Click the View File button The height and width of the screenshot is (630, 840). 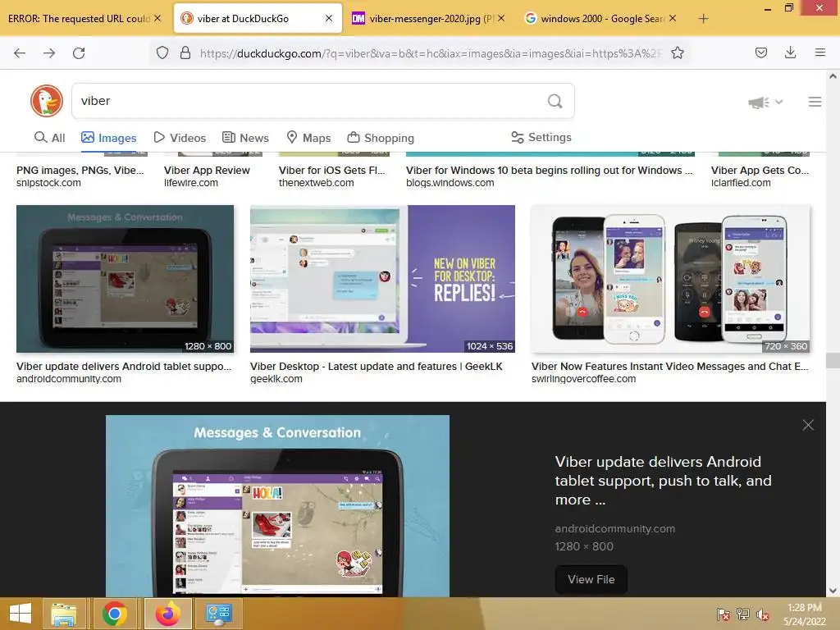click(591, 580)
